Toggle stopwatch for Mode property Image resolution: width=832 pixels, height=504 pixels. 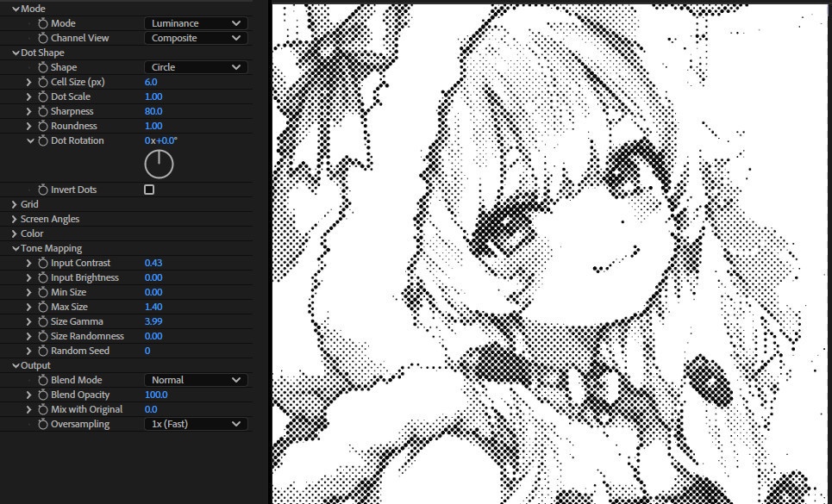click(43, 23)
